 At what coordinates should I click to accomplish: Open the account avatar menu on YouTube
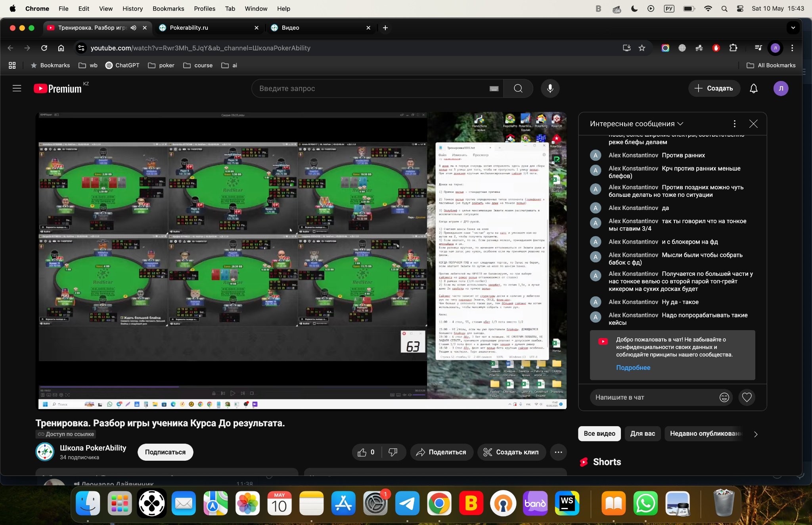[781, 88]
